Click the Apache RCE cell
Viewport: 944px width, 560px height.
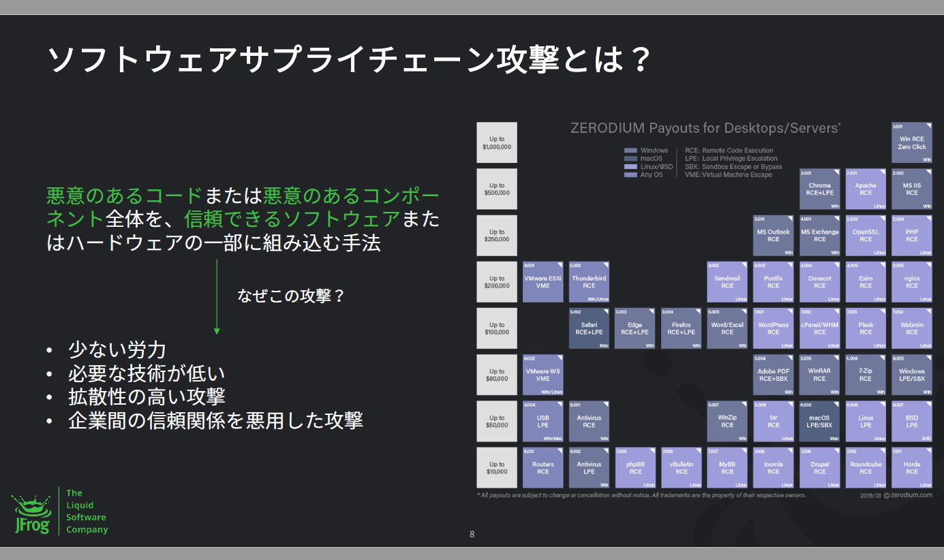tap(866, 189)
